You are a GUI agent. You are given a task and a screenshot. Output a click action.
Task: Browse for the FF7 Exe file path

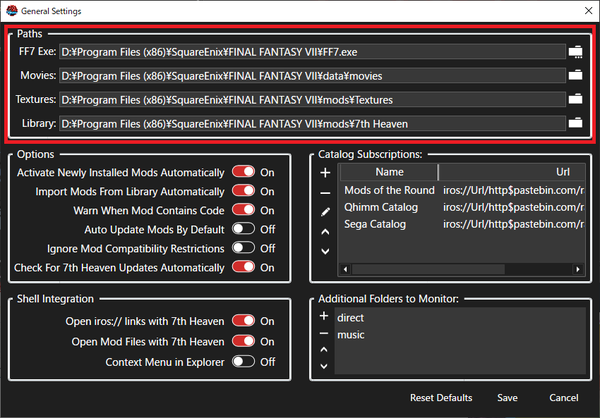click(x=576, y=52)
